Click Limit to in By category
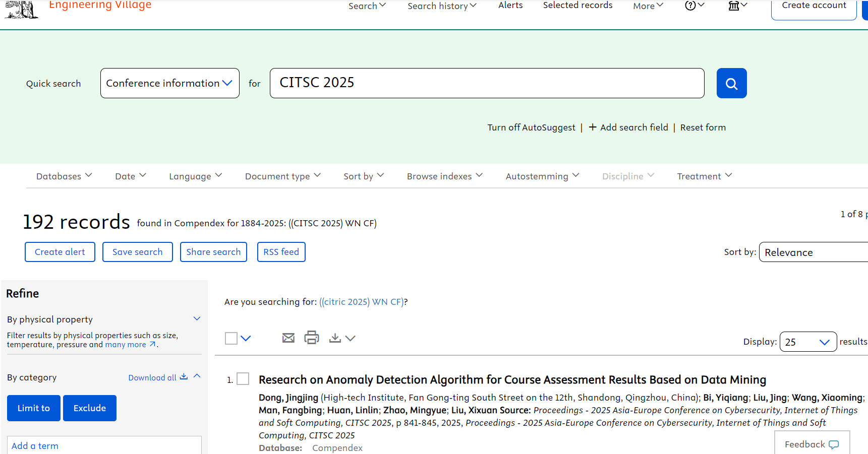 click(x=34, y=408)
